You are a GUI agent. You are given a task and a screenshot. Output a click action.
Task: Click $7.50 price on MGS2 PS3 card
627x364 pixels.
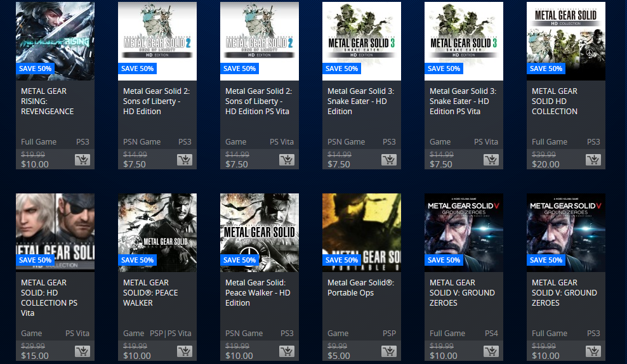coord(135,164)
